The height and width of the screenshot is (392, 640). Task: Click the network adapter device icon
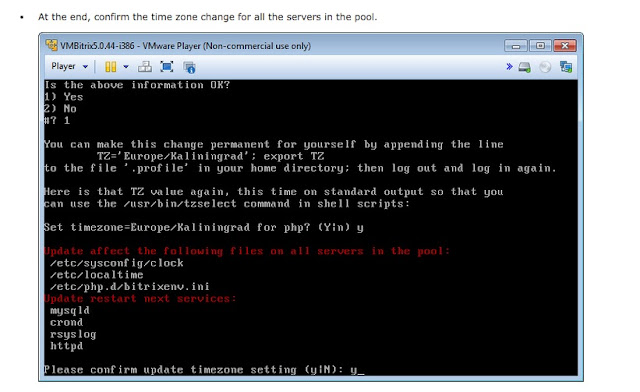[x=566, y=67]
